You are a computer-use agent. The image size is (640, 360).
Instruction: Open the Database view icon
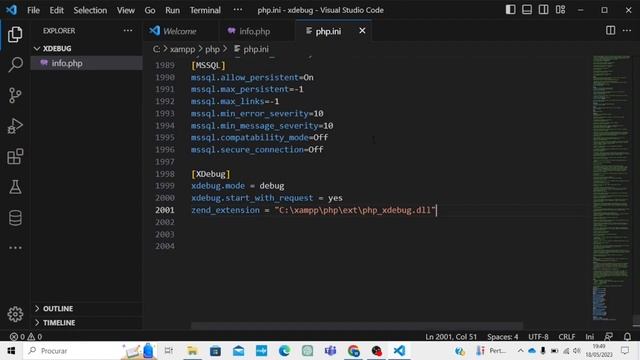point(15,218)
